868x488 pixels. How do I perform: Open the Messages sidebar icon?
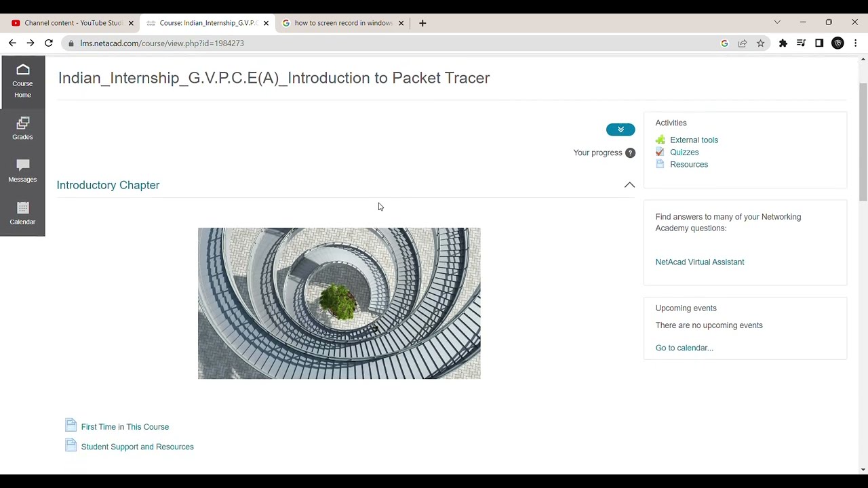click(22, 171)
